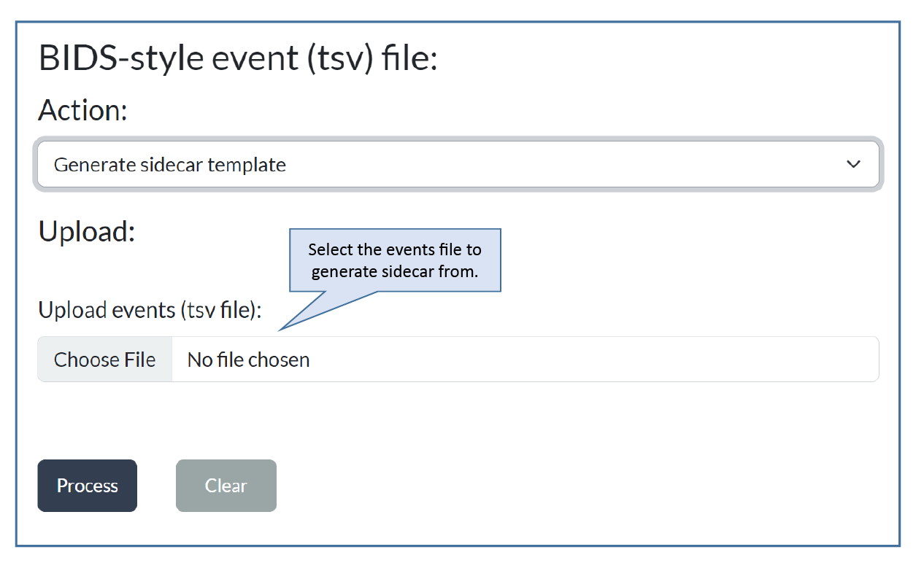Click the 'Upload events (tsv file):' label
924x563 pixels.
coord(150,310)
